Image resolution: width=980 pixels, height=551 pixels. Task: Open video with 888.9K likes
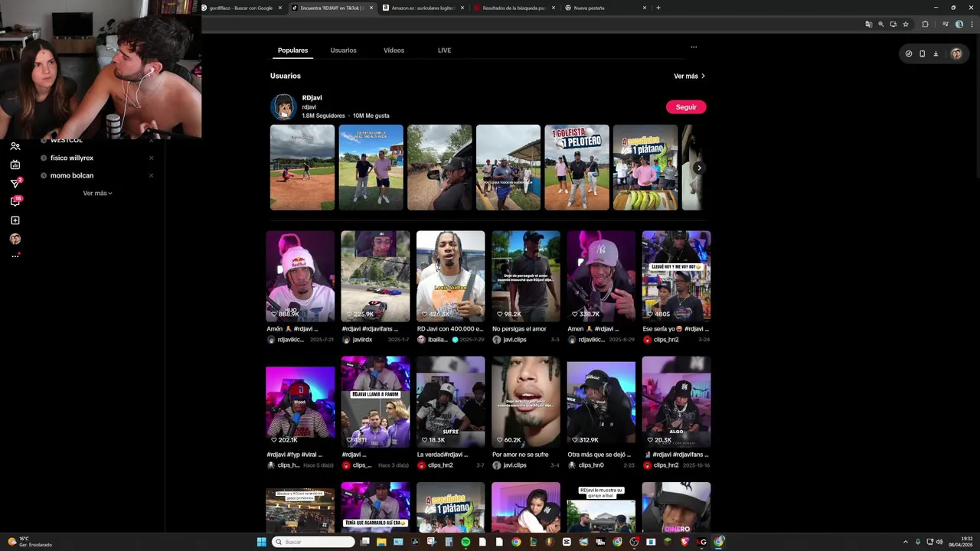tap(300, 276)
